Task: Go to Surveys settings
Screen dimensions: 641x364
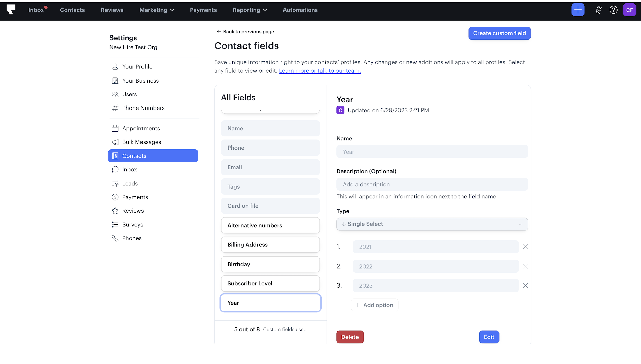Action: [133, 224]
